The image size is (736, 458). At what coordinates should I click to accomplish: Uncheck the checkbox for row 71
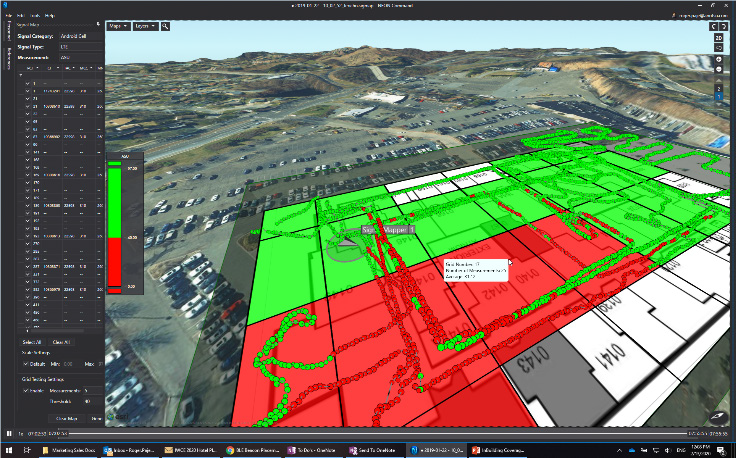[28, 137]
